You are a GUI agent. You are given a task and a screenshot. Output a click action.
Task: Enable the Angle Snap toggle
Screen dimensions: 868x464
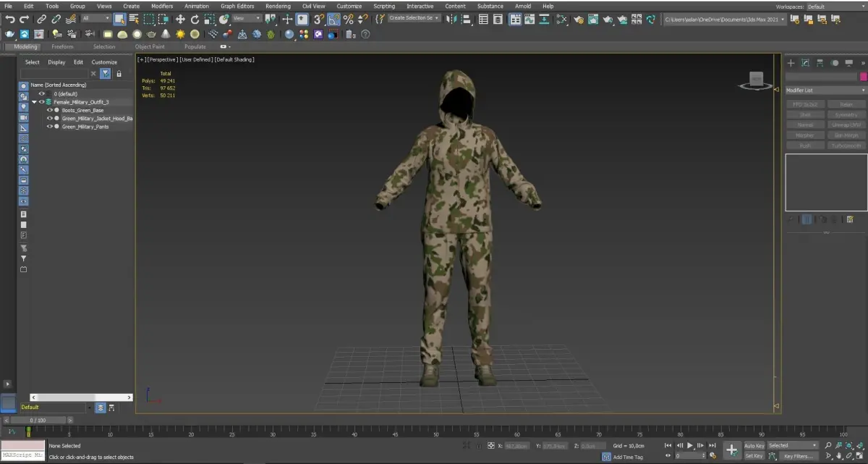point(333,19)
